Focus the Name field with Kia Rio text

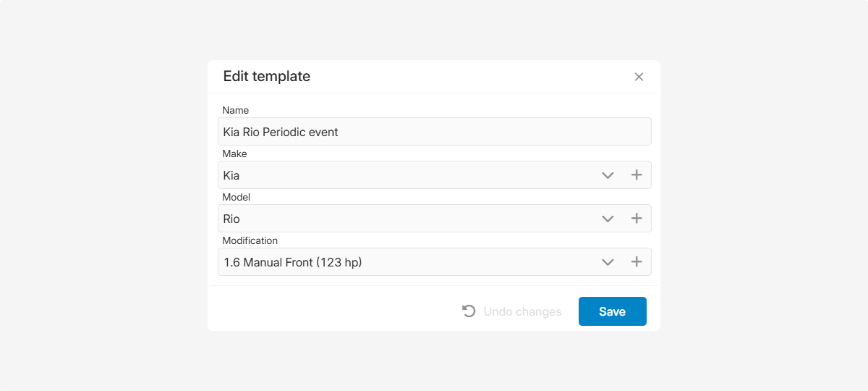click(x=434, y=132)
